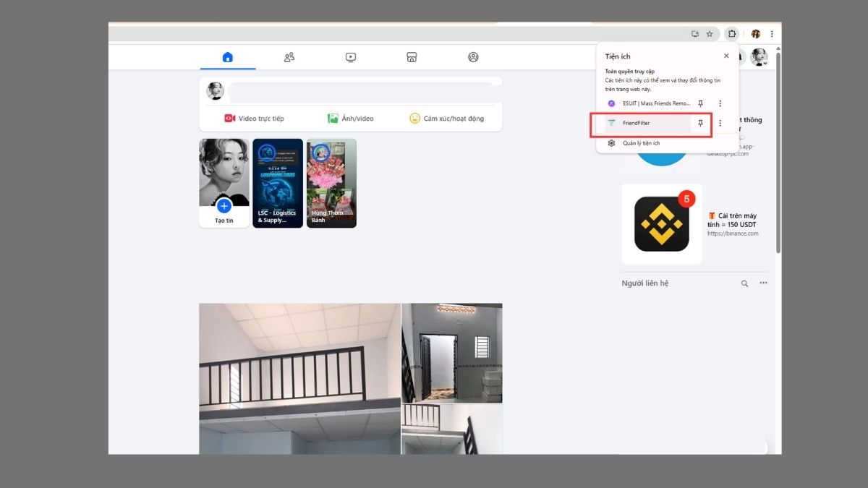Open the large loft room photo
Viewport: 868px width, 488px height.
299,379
